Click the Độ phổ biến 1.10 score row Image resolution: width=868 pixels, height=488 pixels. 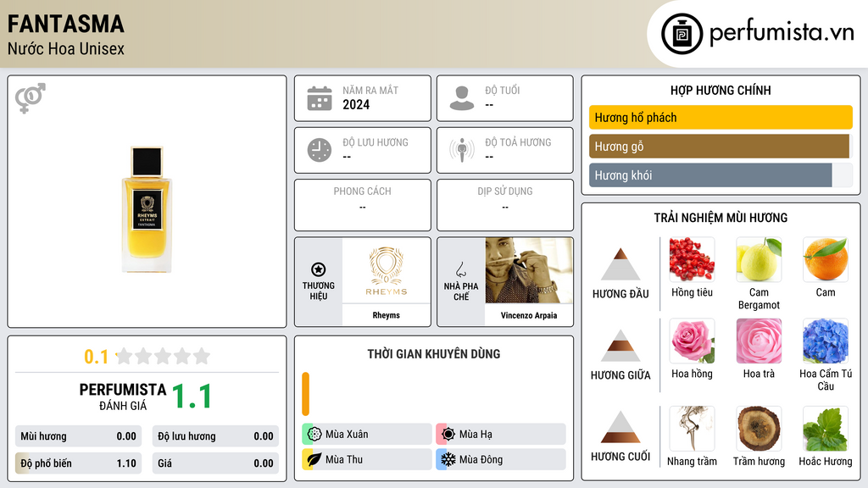click(x=78, y=463)
